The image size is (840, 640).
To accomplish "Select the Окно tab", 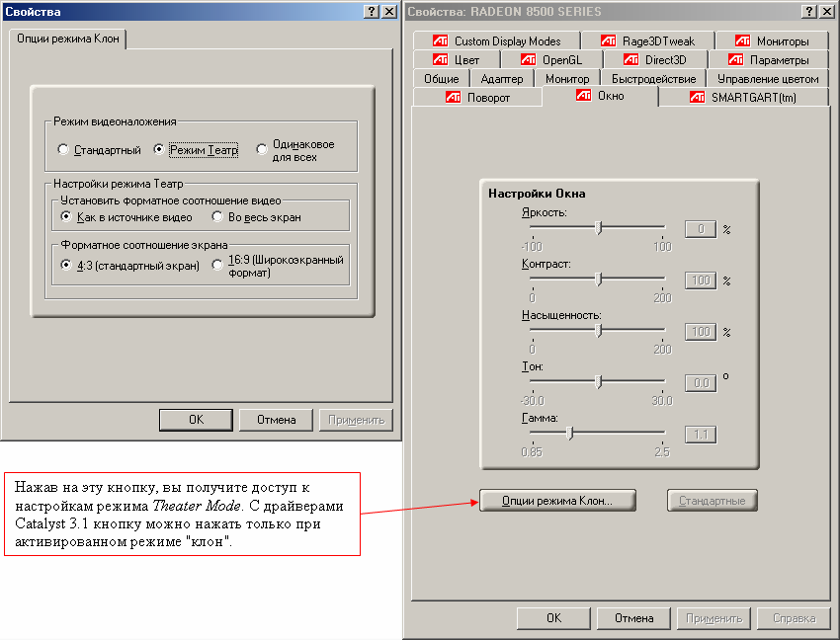I will 600,96.
